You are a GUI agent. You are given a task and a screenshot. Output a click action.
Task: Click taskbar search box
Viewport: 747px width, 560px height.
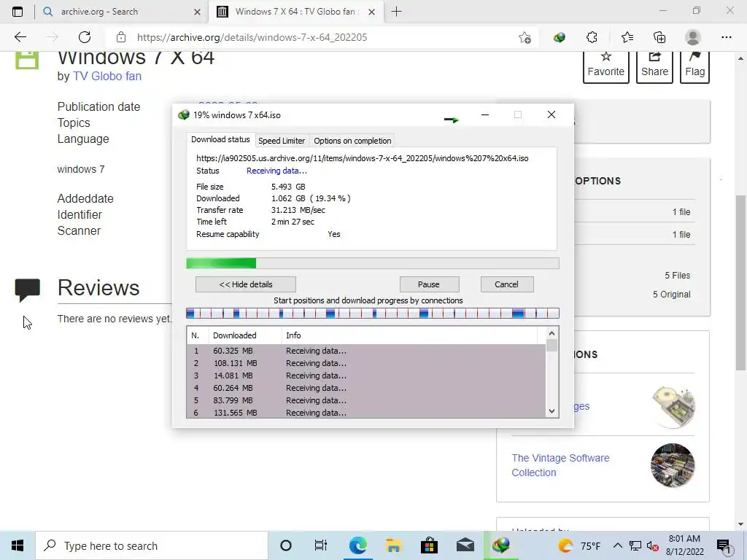[152, 545]
